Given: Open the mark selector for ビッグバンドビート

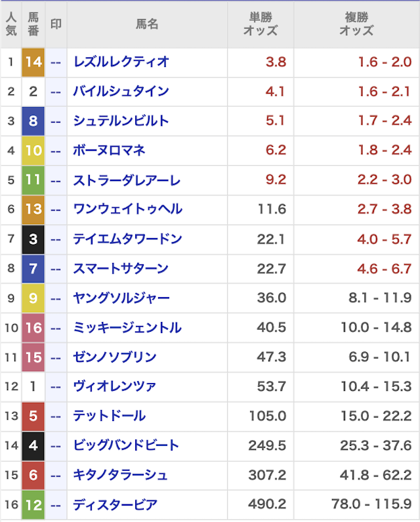Looking at the screenshot, I should pos(56,445).
